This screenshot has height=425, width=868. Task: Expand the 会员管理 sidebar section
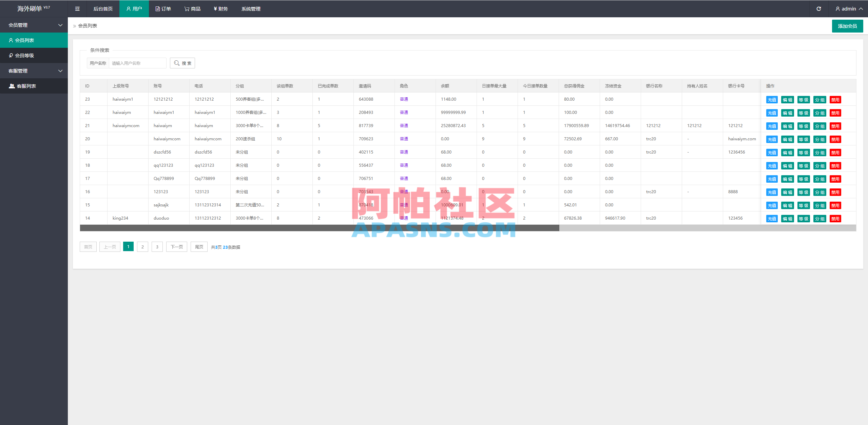34,25
